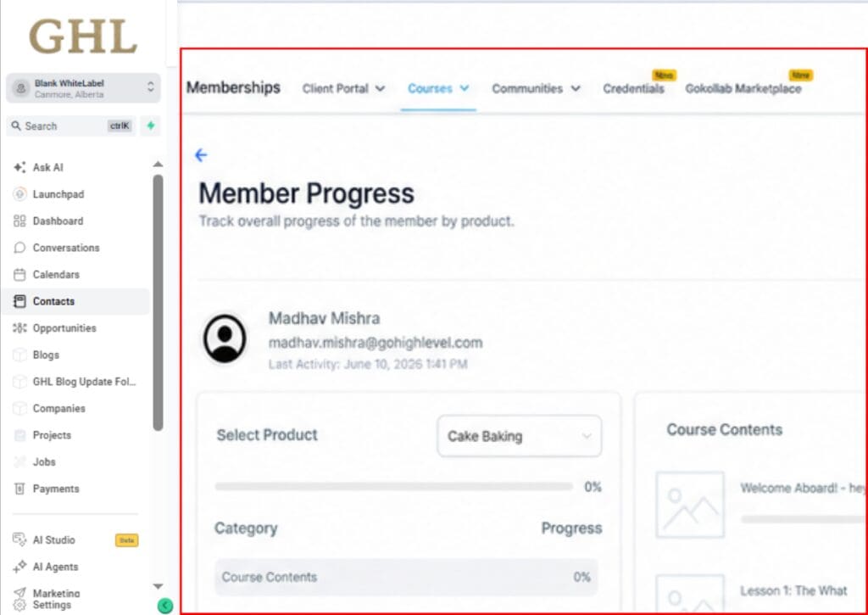Viewport: 868px width, 615px height.
Task: Select Launchpad in the sidebar
Action: tap(58, 194)
